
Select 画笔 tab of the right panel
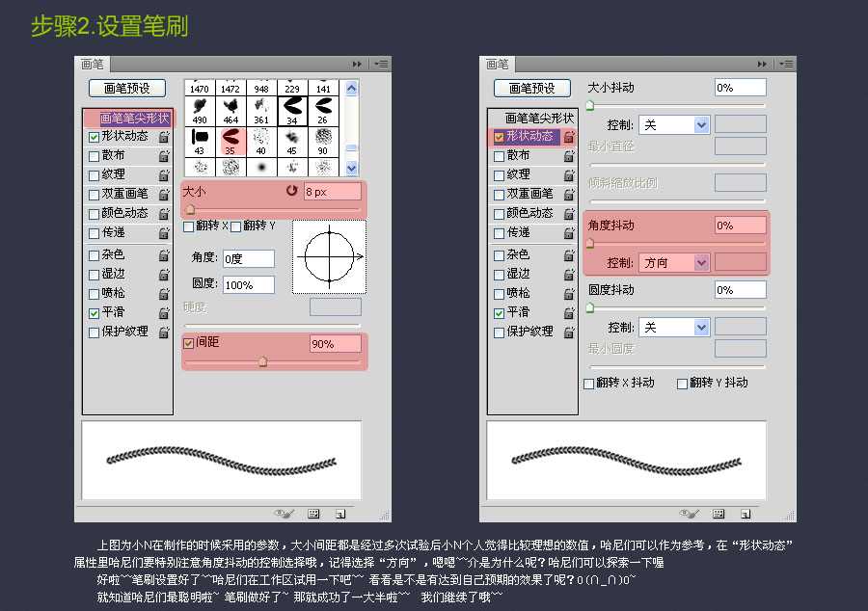[498, 65]
